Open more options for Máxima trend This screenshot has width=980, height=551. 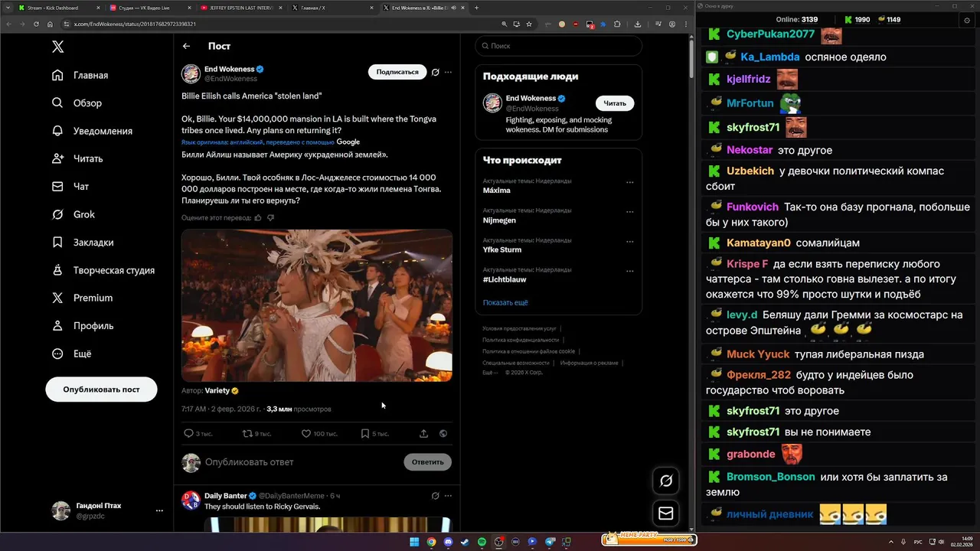(x=630, y=182)
